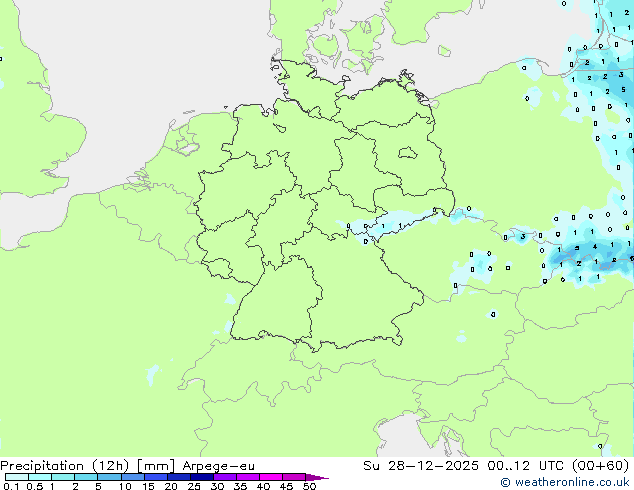This screenshot has height=490, width=634.
Task: Click the weatheronline.co.uk copyright text
Action: pos(565,482)
